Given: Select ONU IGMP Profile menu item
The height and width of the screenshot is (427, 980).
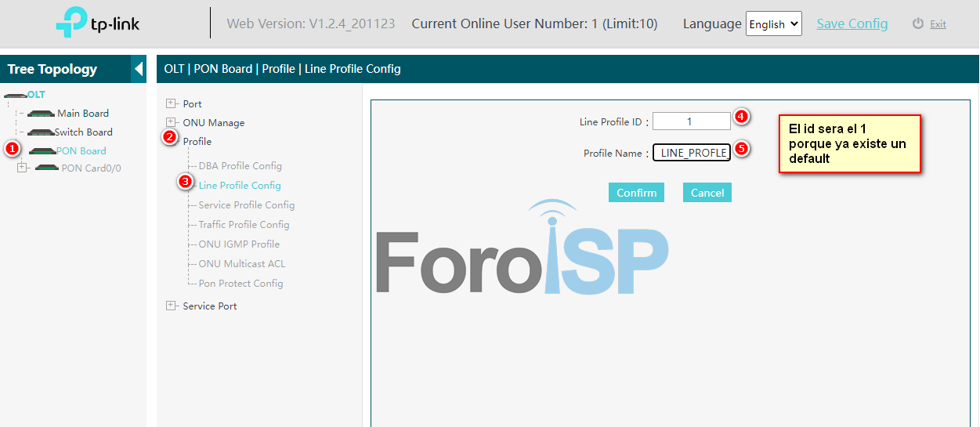Looking at the screenshot, I should (x=239, y=244).
